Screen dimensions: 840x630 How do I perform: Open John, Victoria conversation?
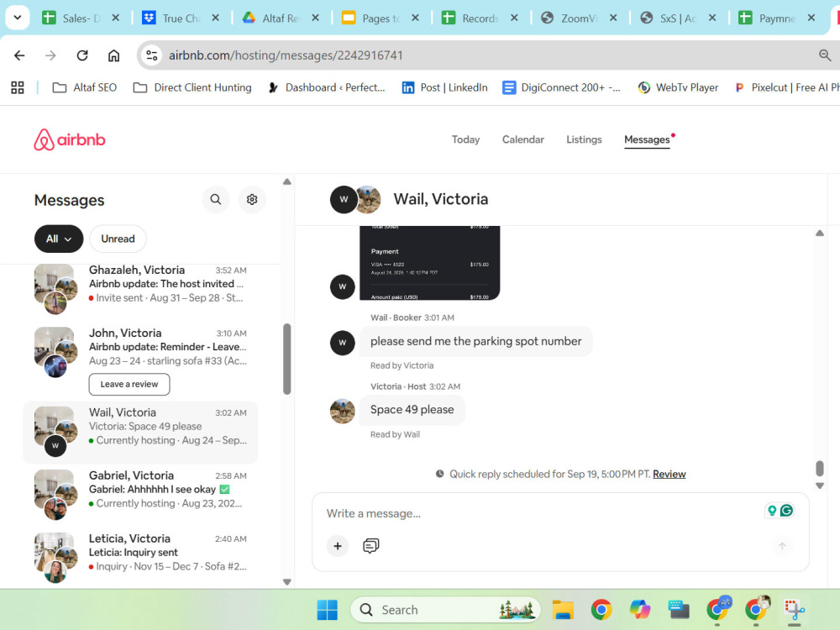(x=140, y=360)
